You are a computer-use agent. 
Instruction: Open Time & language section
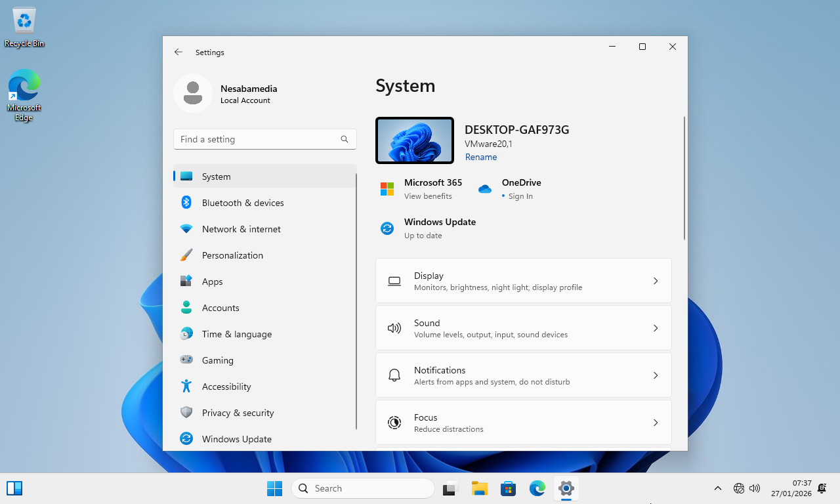(x=236, y=334)
